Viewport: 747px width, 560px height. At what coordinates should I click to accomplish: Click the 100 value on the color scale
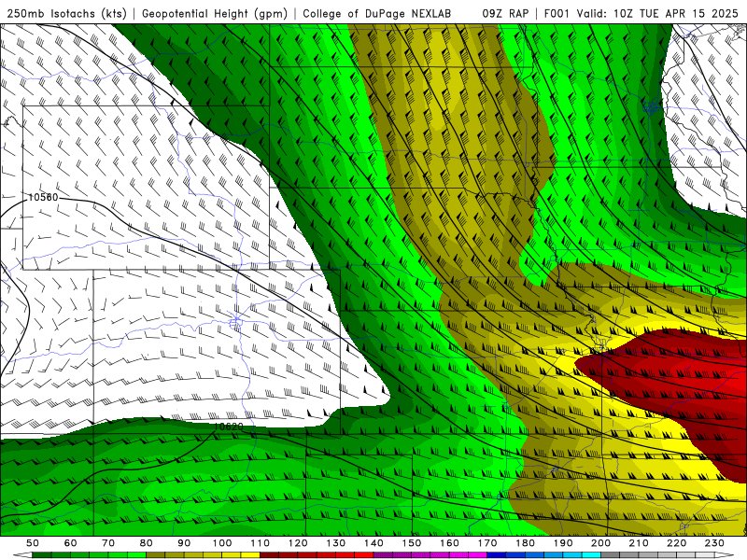pyautogui.click(x=222, y=543)
